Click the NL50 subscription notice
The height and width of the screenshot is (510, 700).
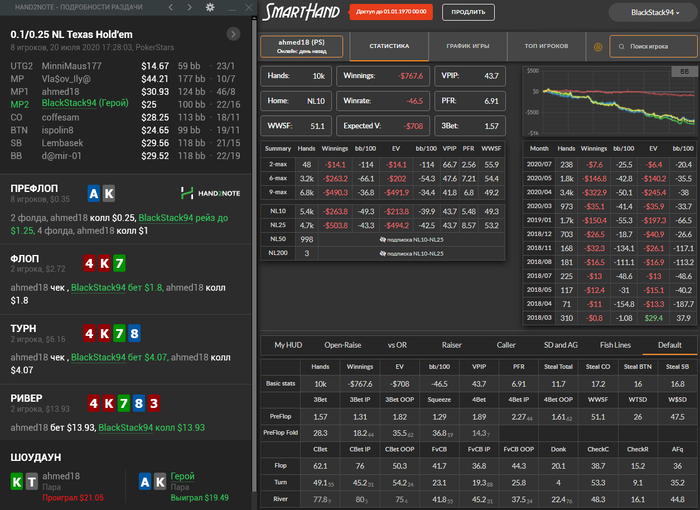coord(412,239)
